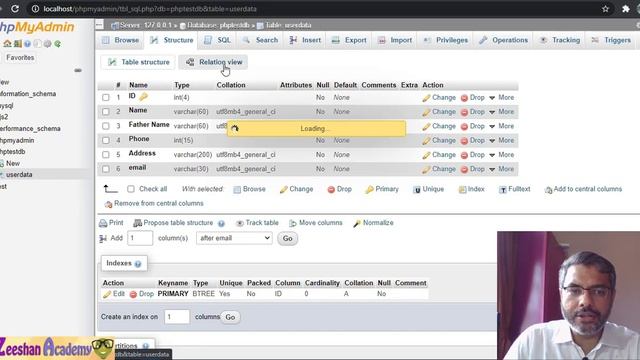The height and width of the screenshot is (360, 640).
Task: Open the Privileges tab
Action: pos(446,40)
